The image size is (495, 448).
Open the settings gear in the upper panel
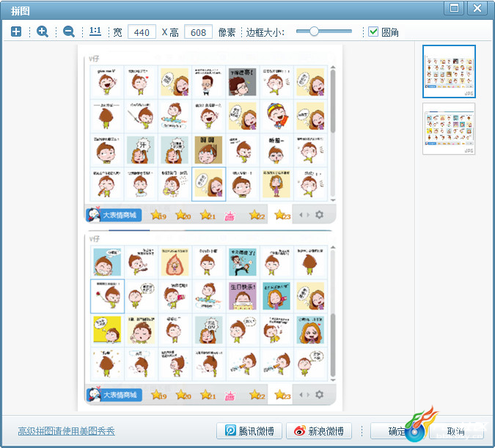point(320,215)
